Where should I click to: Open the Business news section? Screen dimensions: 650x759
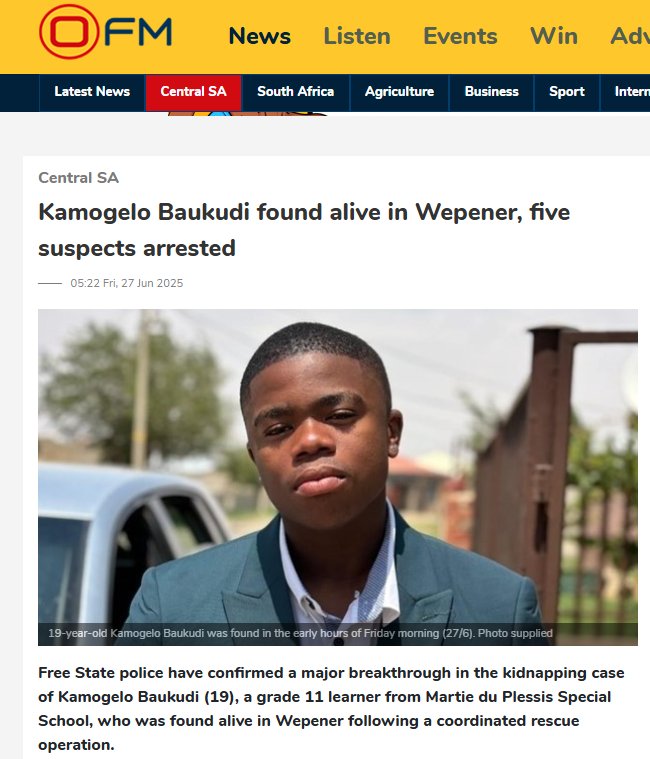(x=491, y=92)
